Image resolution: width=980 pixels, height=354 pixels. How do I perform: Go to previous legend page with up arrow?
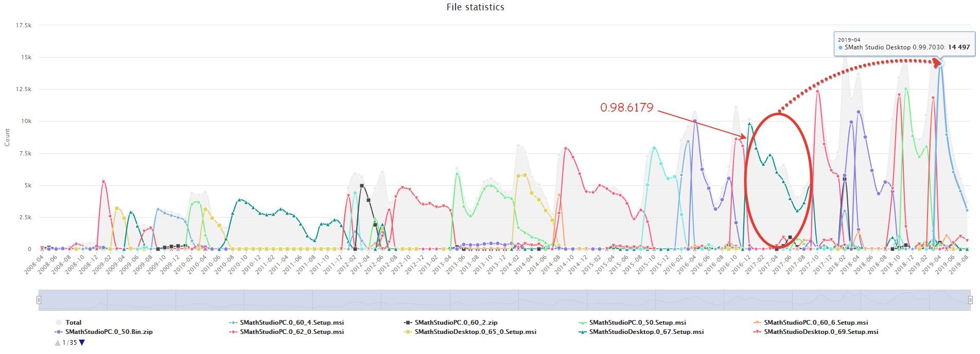(58, 343)
